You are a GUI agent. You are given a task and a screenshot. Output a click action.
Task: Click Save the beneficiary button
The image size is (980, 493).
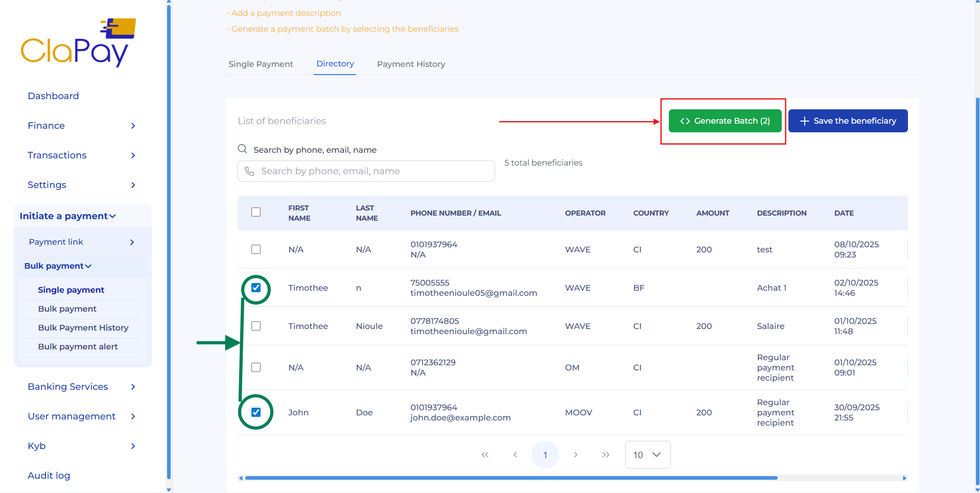[848, 121]
